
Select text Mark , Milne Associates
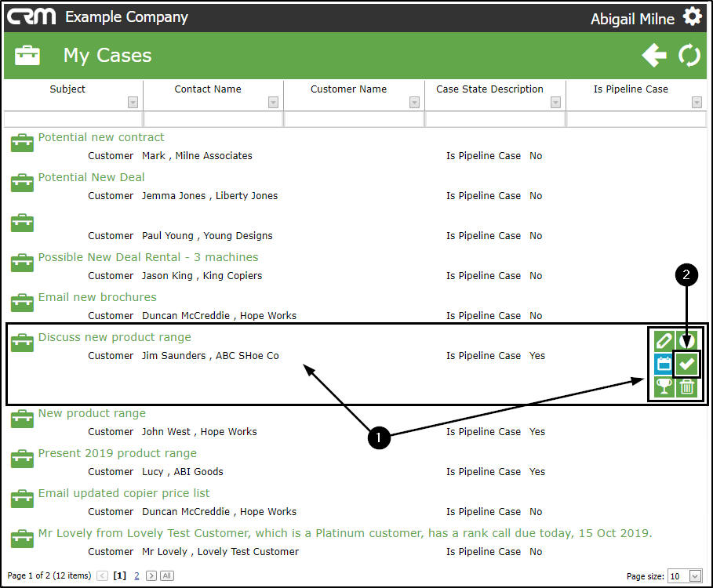click(x=197, y=156)
